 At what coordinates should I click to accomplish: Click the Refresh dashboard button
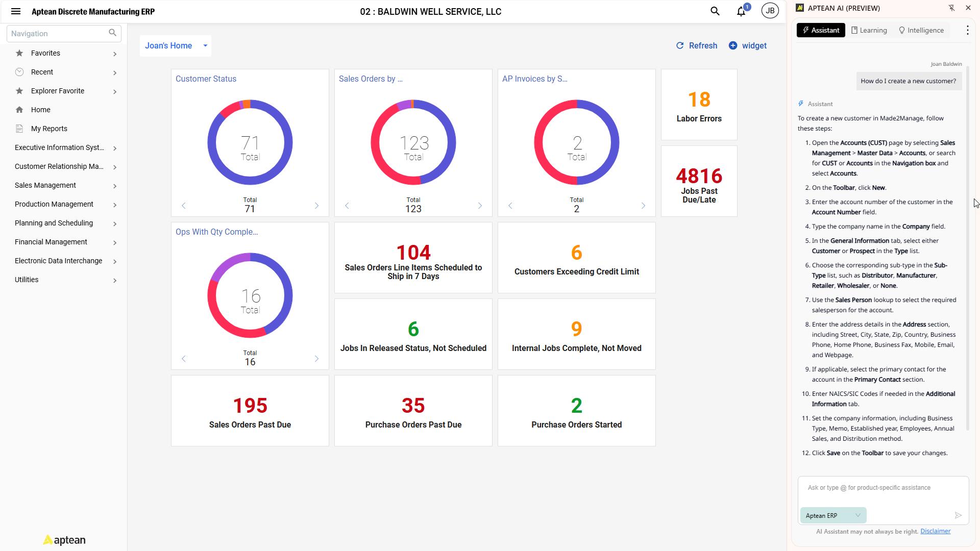click(x=696, y=45)
